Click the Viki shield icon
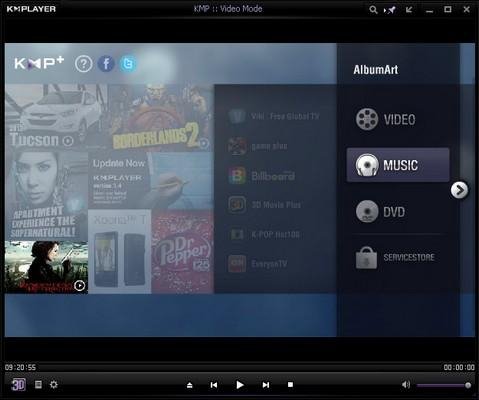Image resolution: width=479 pixels, height=400 pixels. coord(237,117)
